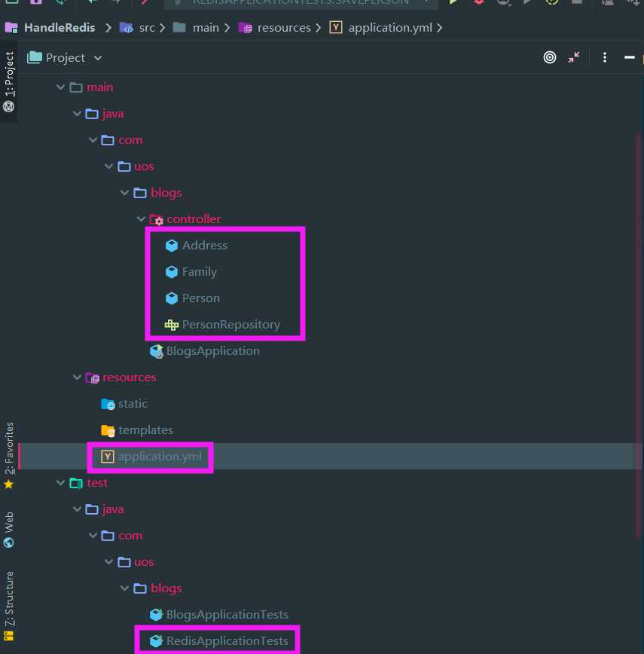
Task: Collapse the controller package chevron
Action: pos(141,219)
